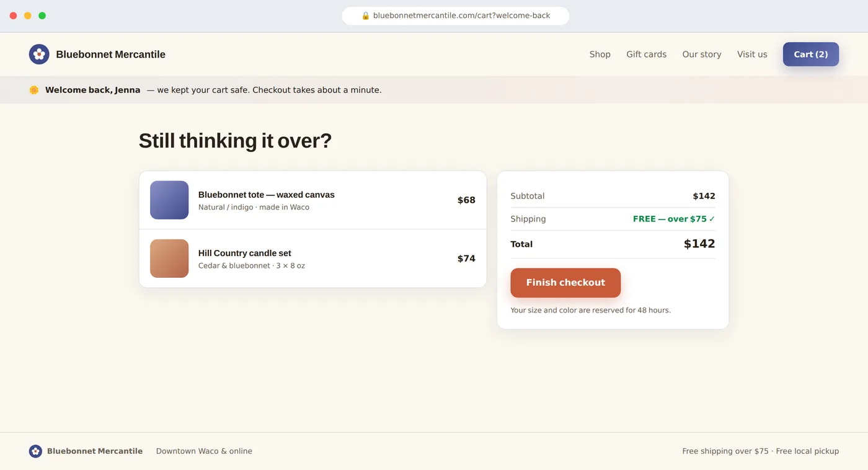Viewport: 868px width, 470px height.
Task: Maximize the window with the green button
Action: pos(42,16)
